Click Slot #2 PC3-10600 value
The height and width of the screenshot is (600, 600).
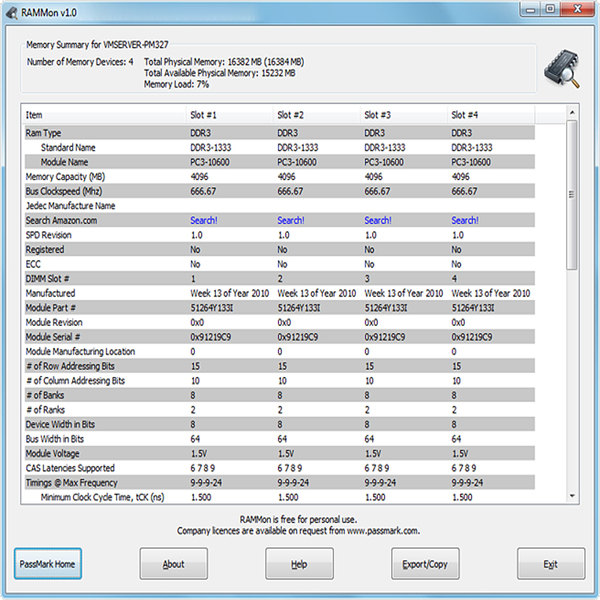pyautogui.click(x=297, y=162)
